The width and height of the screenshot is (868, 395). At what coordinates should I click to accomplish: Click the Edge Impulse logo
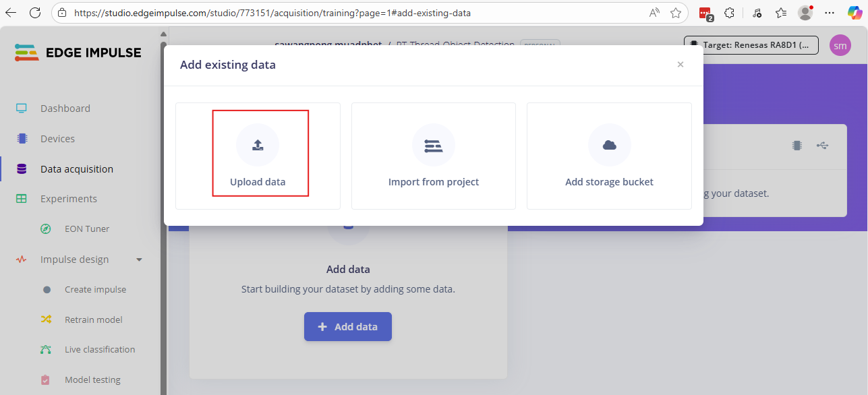pyautogui.click(x=78, y=53)
